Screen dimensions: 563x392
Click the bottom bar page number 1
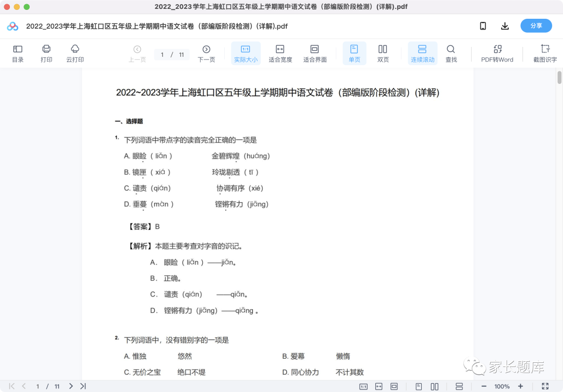[38, 387]
